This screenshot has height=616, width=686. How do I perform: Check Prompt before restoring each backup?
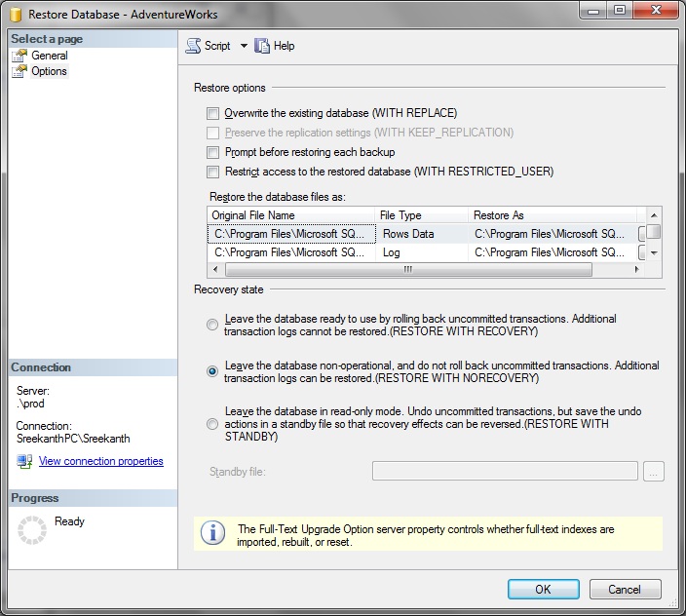[213, 152]
